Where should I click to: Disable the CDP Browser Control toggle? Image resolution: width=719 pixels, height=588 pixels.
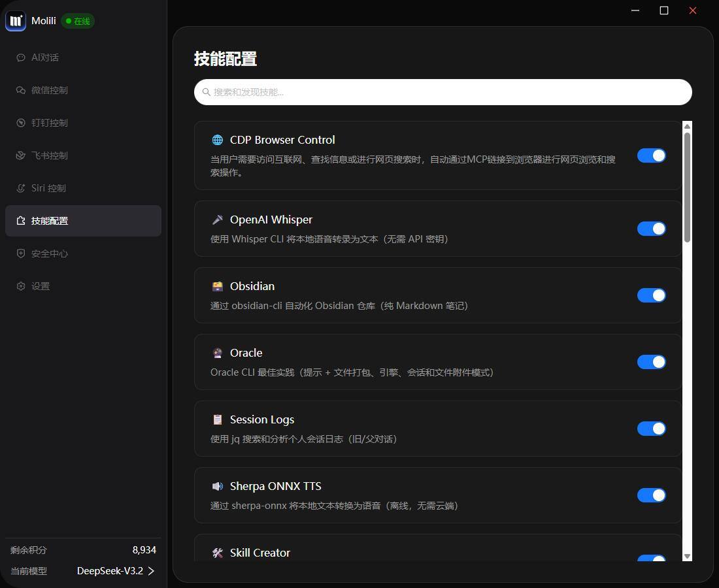point(651,155)
